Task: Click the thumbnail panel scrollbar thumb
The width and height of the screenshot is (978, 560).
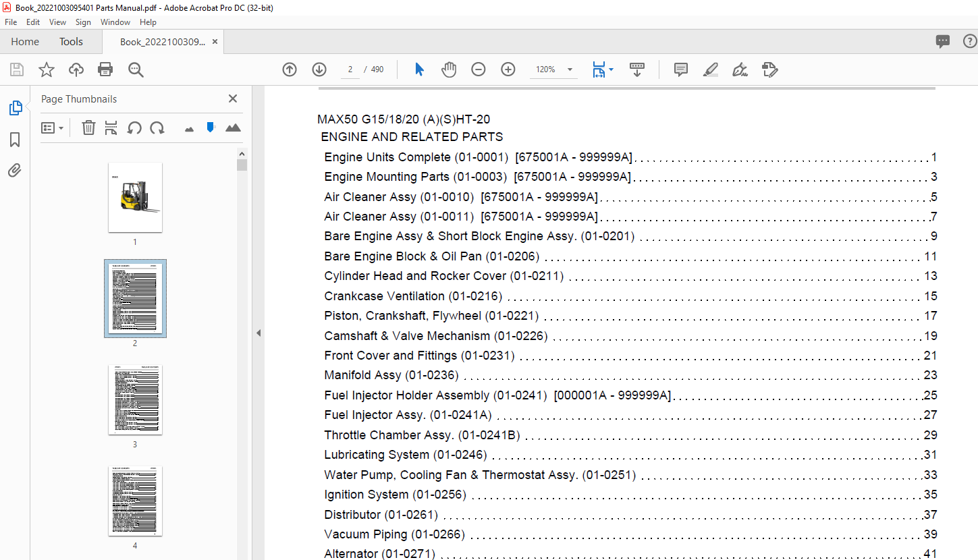Action: pyautogui.click(x=242, y=165)
